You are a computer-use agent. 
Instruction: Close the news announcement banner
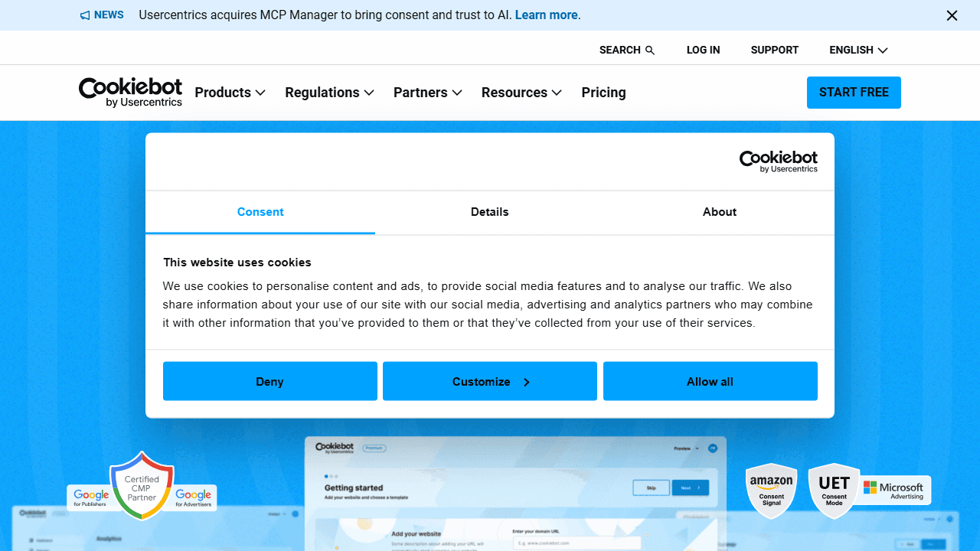click(x=952, y=15)
